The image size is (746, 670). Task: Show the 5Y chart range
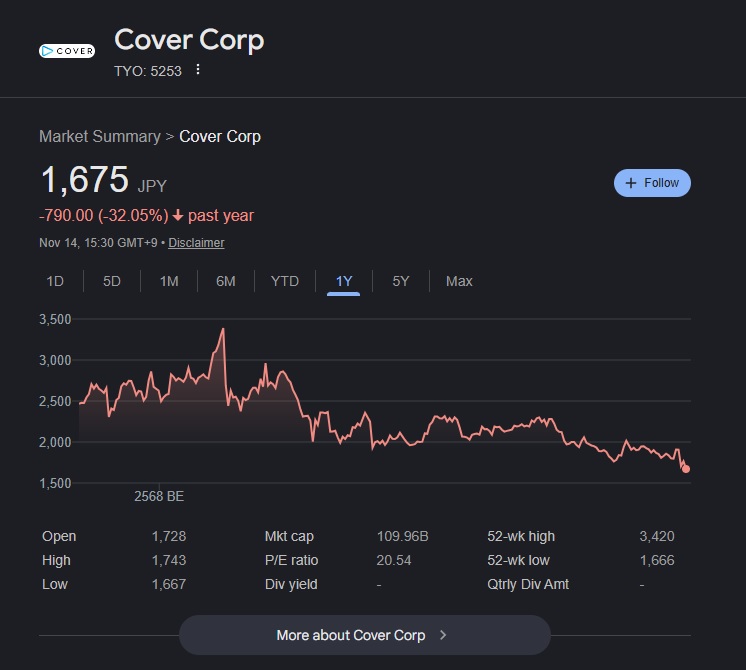tap(401, 281)
